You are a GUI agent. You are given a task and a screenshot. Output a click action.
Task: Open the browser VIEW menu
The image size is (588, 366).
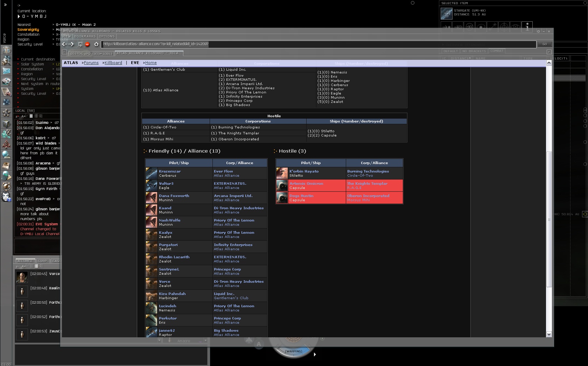[x=66, y=36]
